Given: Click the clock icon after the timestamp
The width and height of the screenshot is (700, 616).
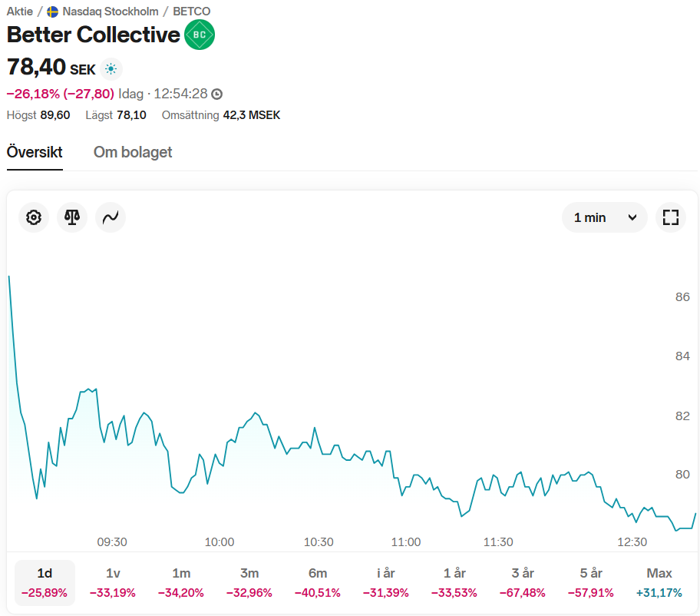Looking at the screenshot, I should pyautogui.click(x=217, y=94).
